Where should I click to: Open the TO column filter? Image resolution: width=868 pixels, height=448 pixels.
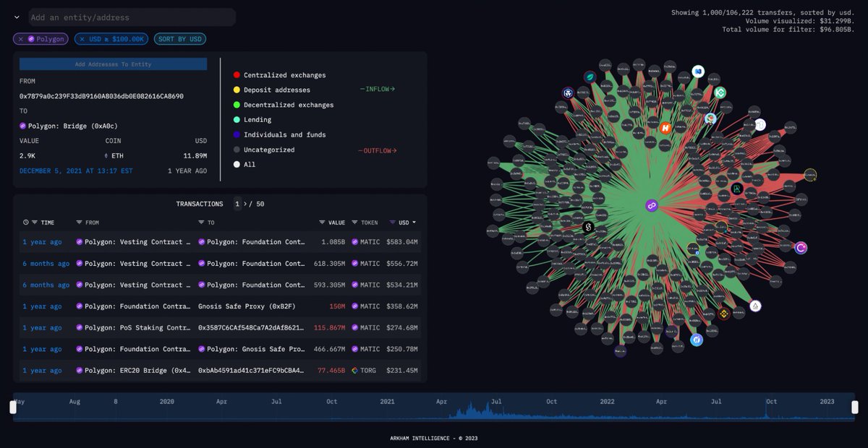[201, 223]
